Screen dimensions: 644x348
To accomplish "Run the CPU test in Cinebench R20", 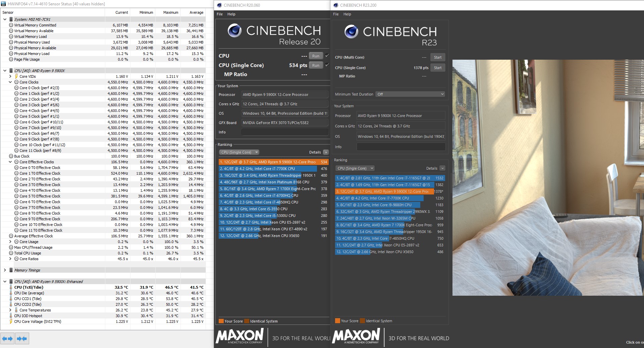I will [x=316, y=56].
